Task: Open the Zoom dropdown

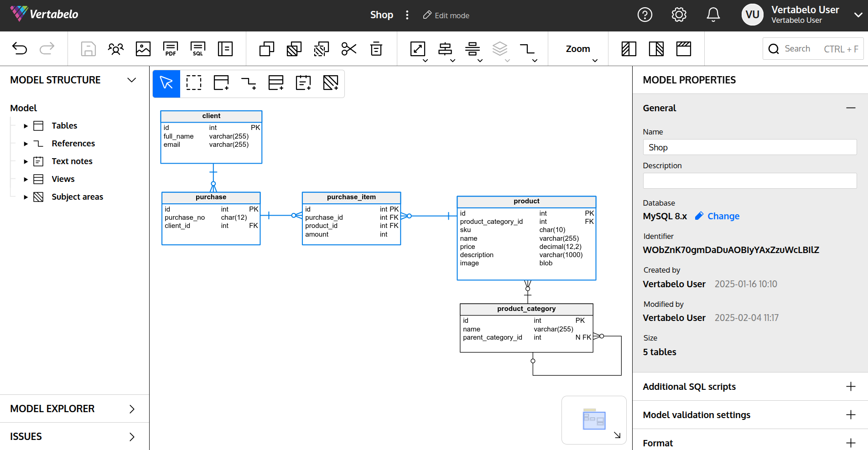Action: 578,49
